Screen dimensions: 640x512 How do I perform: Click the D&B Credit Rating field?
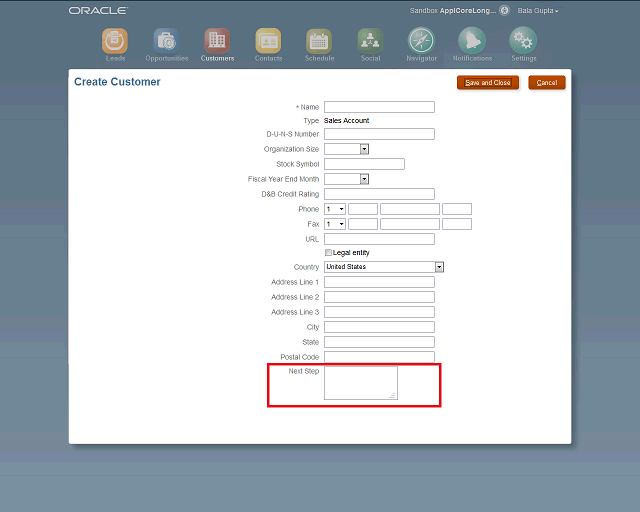pos(379,194)
